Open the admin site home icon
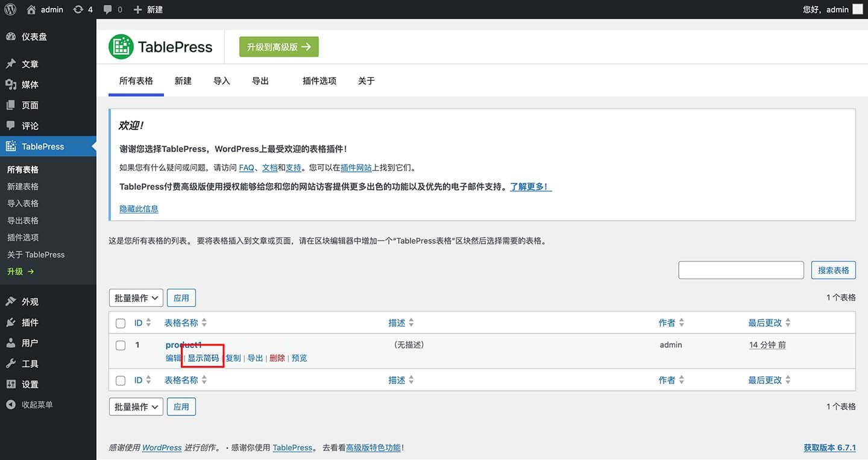 click(31, 10)
